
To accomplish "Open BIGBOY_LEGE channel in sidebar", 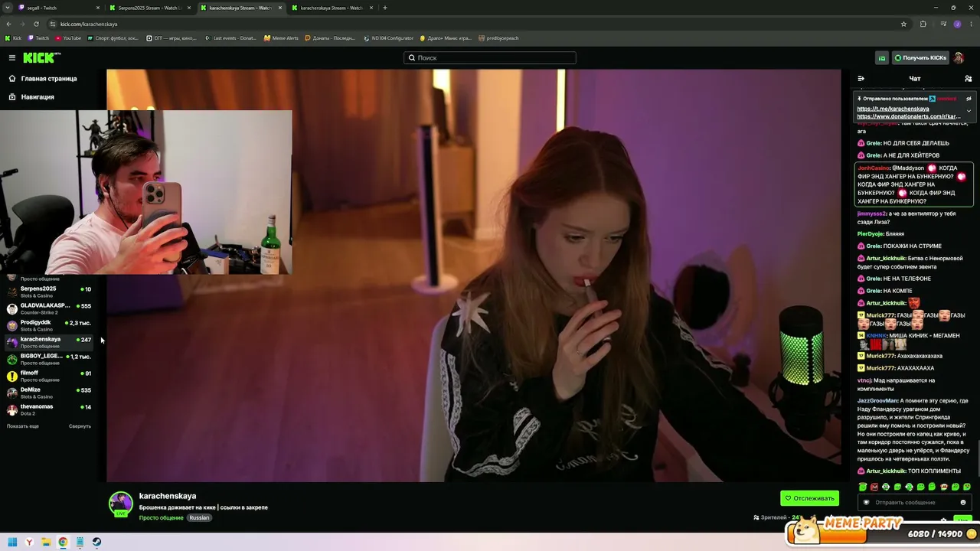I will click(48, 359).
